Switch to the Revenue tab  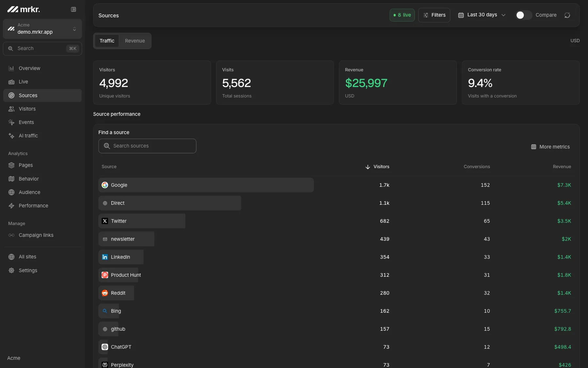(x=135, y=41)
